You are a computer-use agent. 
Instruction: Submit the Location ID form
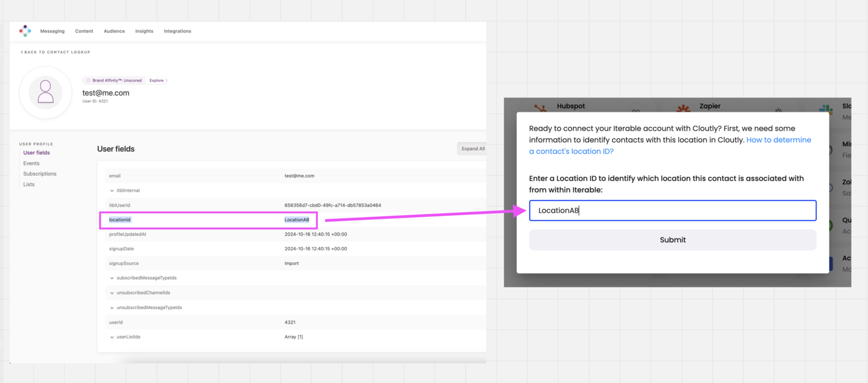pyautogui.click(x=672, y=240)
